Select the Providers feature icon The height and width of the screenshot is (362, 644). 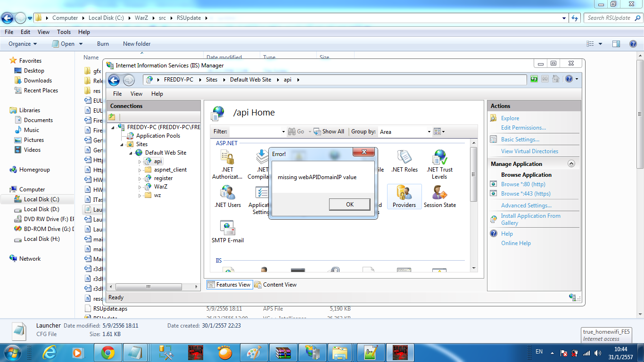coord(404,197)
